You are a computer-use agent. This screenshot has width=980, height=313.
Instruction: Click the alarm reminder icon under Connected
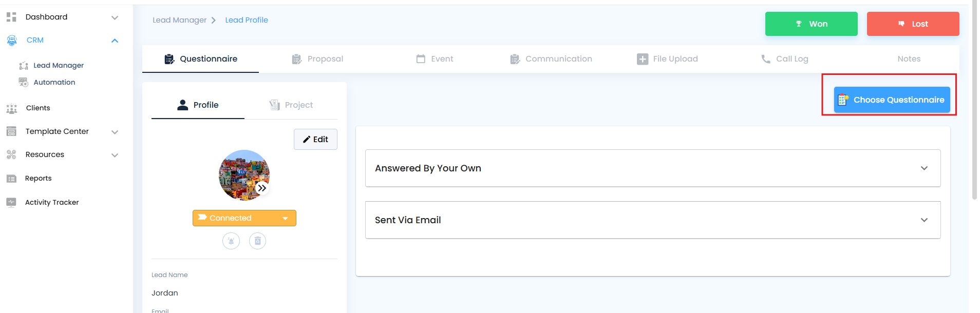[x=231, y=241]
